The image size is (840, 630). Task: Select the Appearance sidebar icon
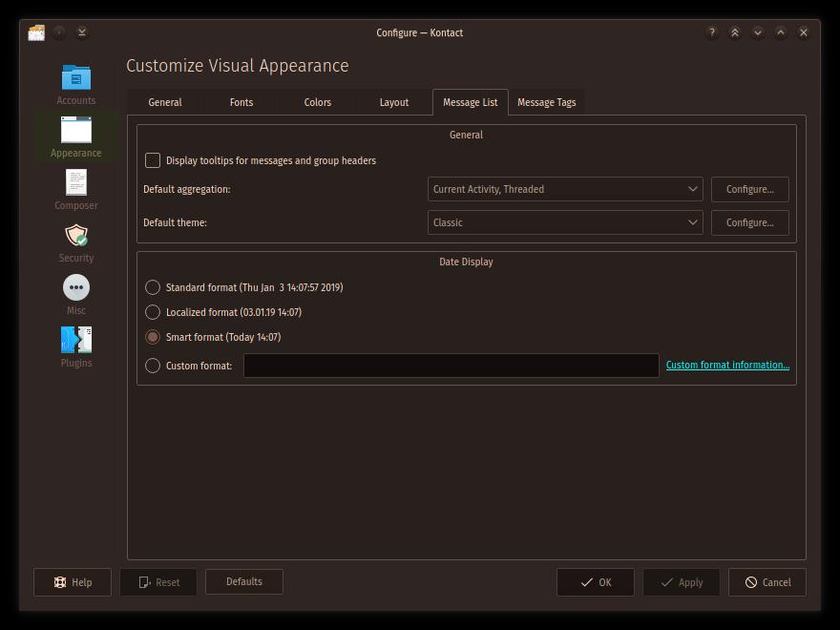coord(76,137)
